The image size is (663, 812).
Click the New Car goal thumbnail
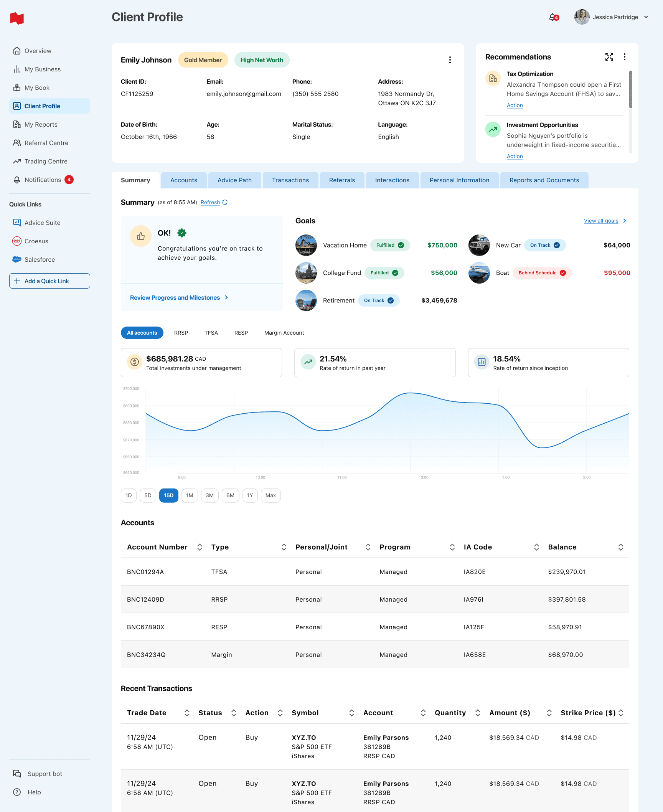coord(479,245)
